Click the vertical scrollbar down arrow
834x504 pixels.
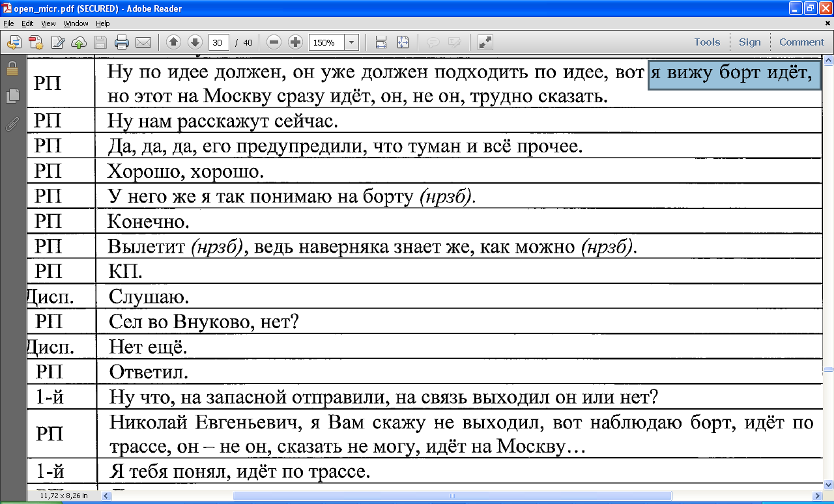click(x=828, y=484)
